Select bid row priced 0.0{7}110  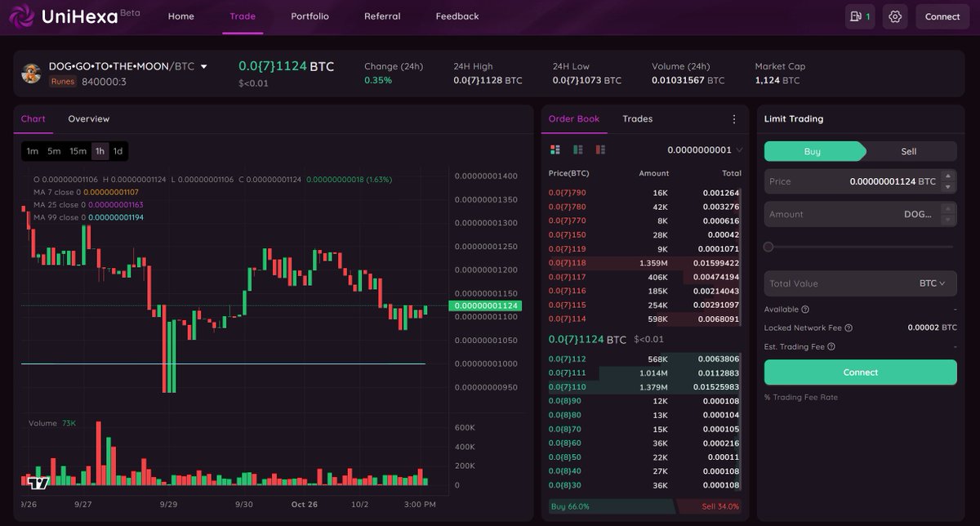pos(644,387)
